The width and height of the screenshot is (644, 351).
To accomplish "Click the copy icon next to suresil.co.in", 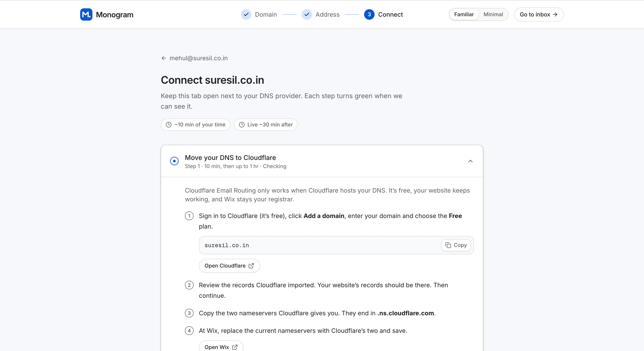I will tap(448, 245).
